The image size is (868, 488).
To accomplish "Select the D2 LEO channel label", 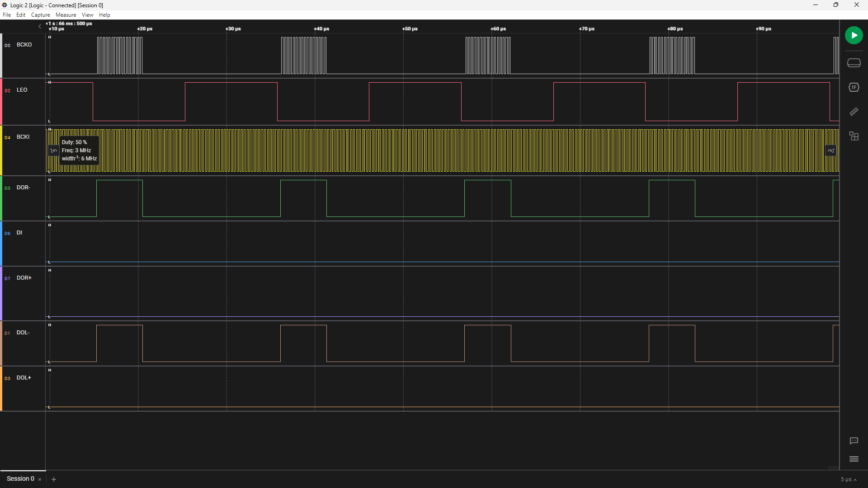I will [x=22, y=90].
